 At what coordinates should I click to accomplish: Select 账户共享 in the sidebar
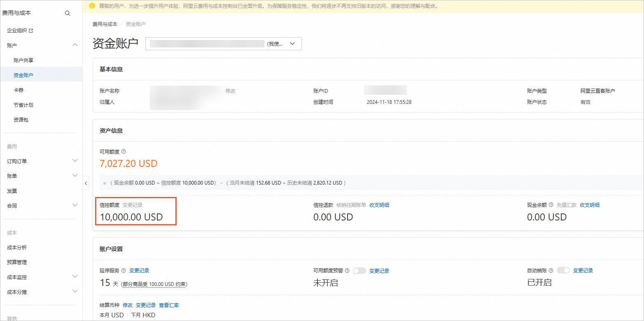point(23,60)
